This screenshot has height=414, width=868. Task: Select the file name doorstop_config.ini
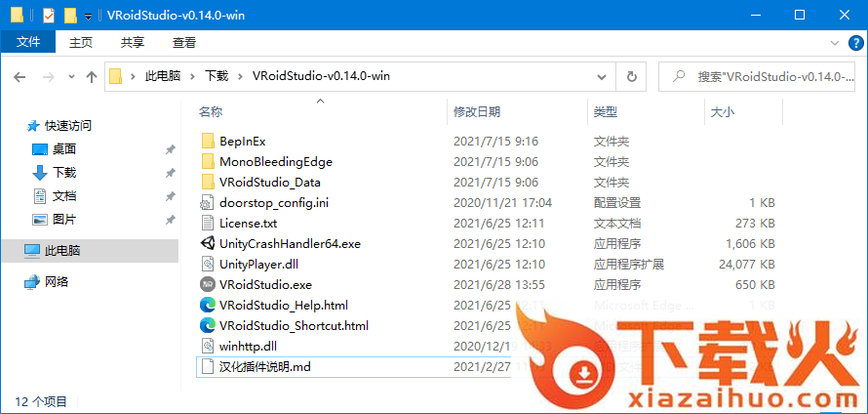(274, 203)
